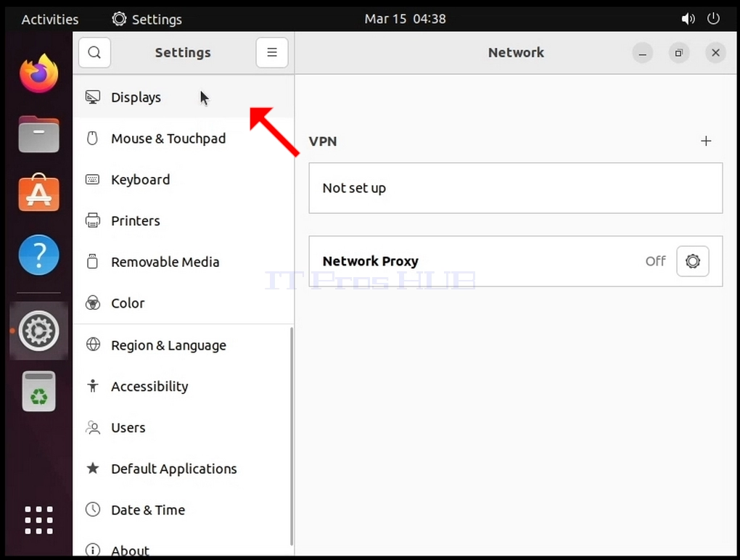Screen dimensions: 740x560
Task: Open the power menu icon
Action: pyautogui.click(x=713, y=19)
